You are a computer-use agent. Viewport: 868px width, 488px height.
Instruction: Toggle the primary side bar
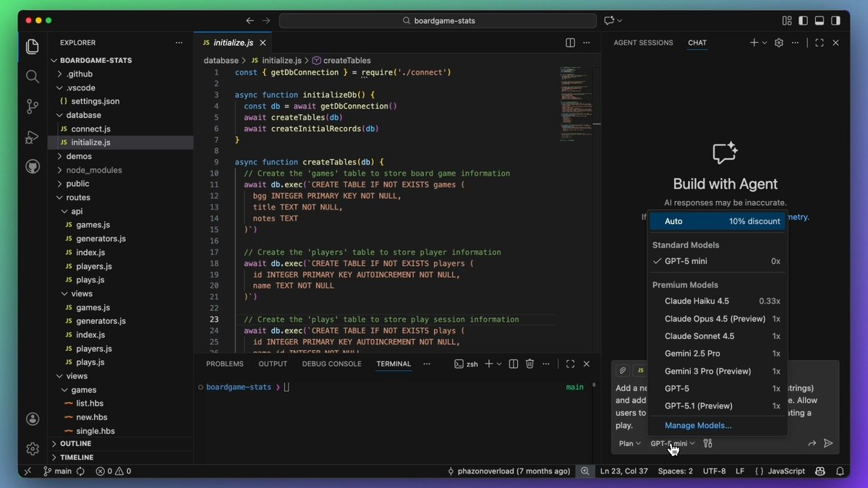[x=803, y=21]
